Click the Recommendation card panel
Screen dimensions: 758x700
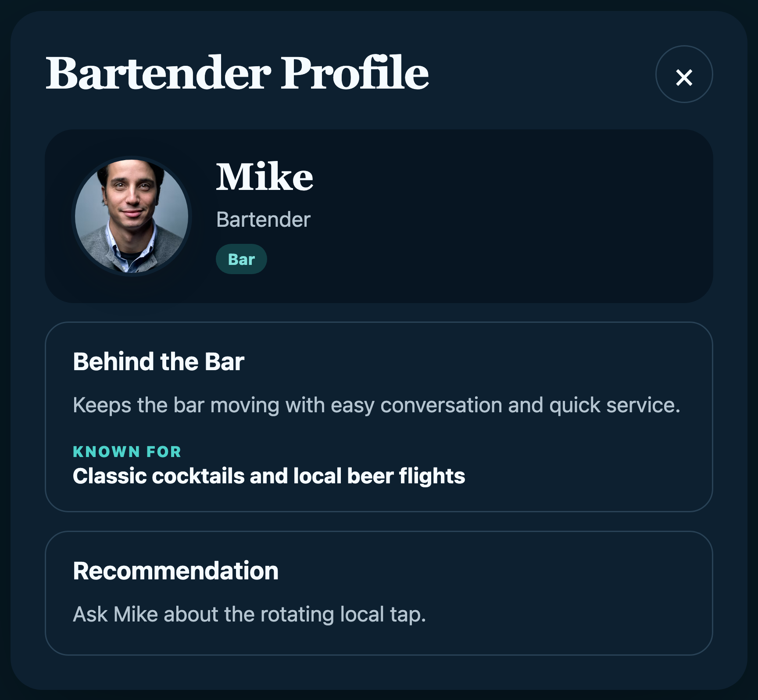pyautogui.click(x=379, y=593)
